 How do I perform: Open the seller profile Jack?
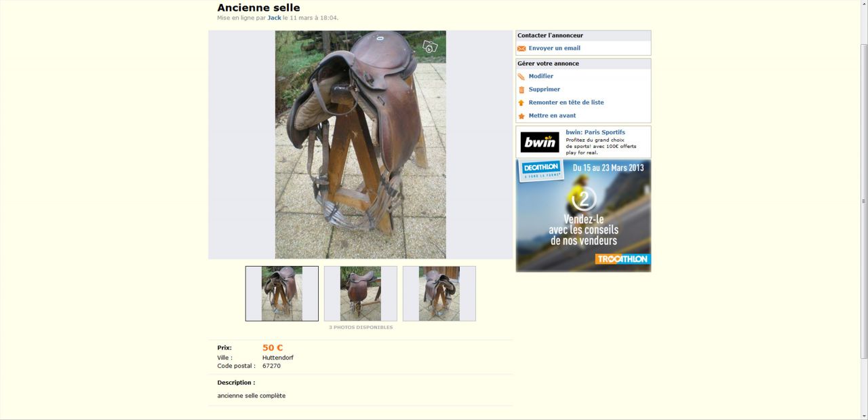274,18
